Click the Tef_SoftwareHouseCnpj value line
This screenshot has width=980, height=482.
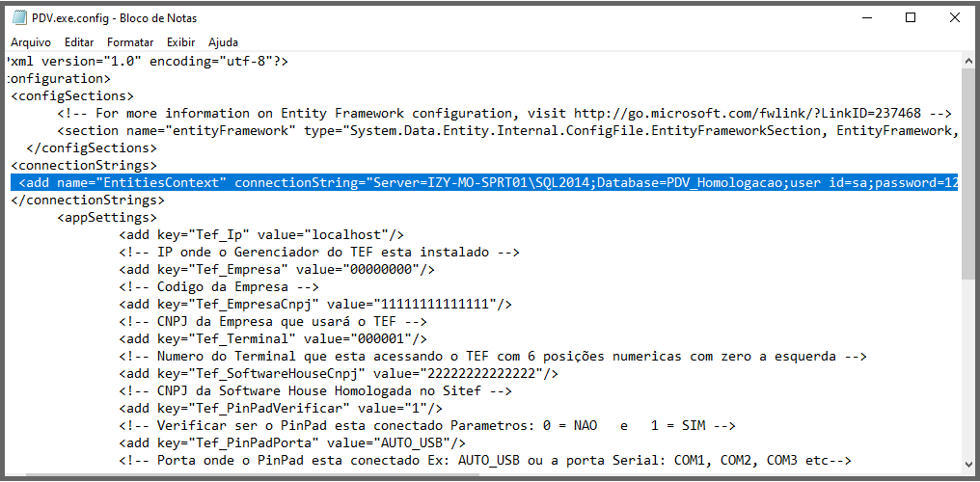click(339, 374)
